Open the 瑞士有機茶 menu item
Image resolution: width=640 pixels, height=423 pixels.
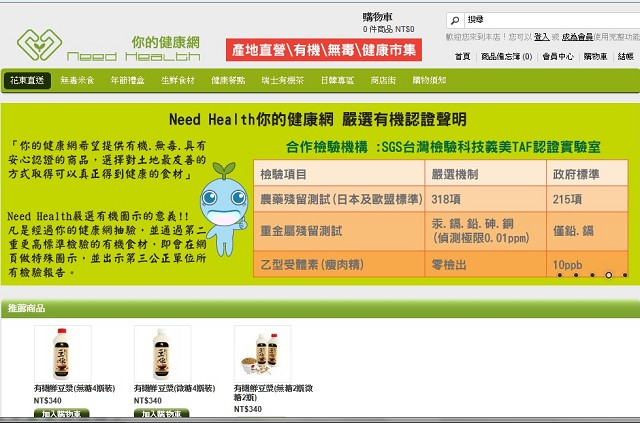282,80
